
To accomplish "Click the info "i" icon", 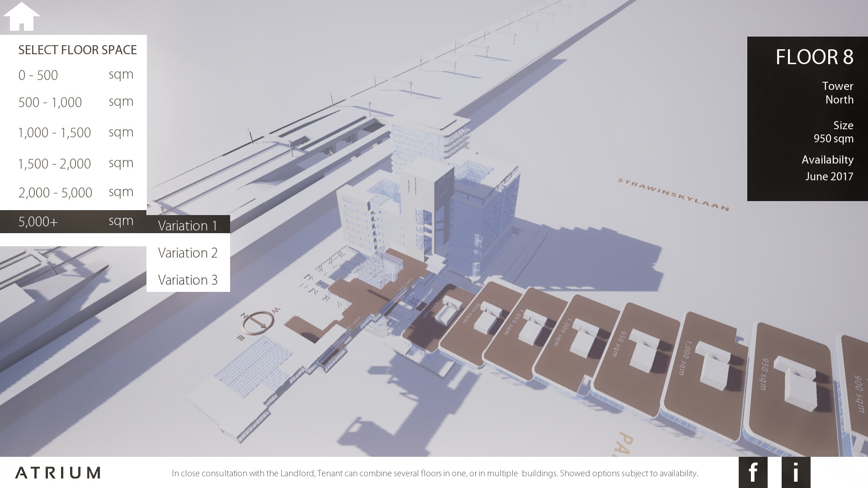I will 797,473.
